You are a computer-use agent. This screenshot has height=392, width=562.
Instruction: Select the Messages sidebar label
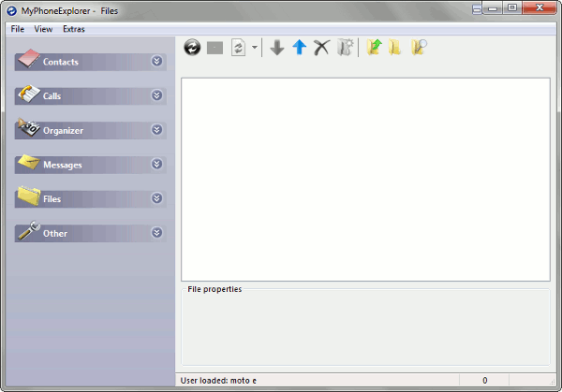(63, 165)
